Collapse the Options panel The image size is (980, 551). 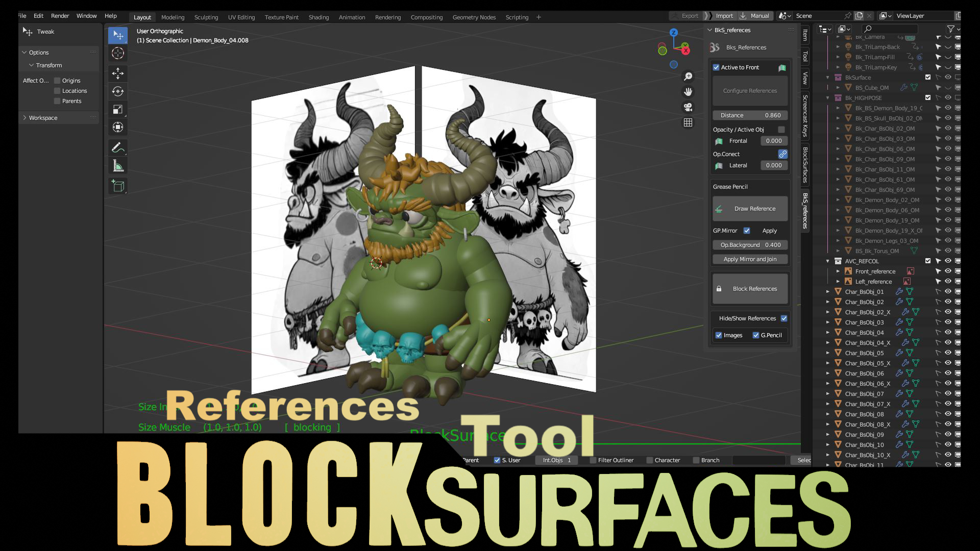click(24, 53)
